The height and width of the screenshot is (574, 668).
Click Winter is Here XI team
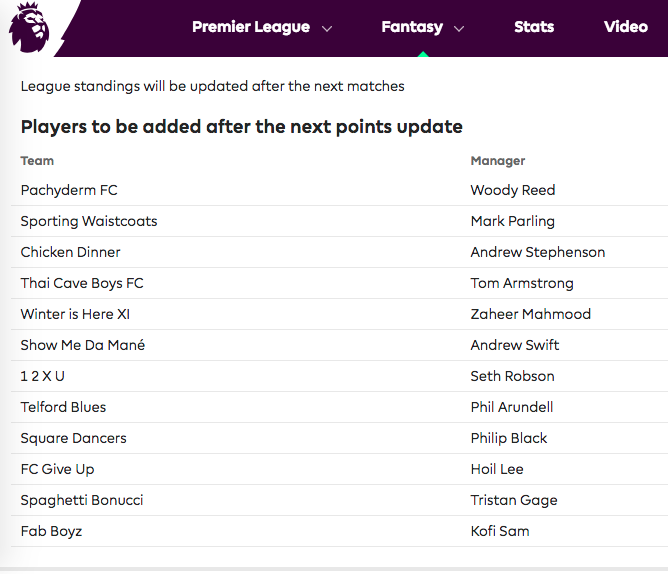[75, 314]
